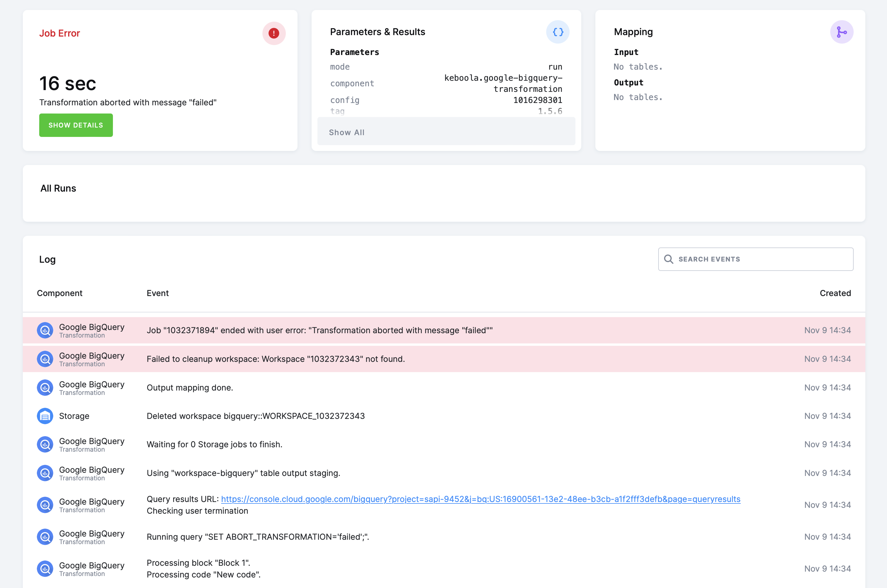Select 'Using workspace-bigquery table output staging' event
Image resolution: width=887 pixels, height=588 pixels.
[x=243, y=473]
